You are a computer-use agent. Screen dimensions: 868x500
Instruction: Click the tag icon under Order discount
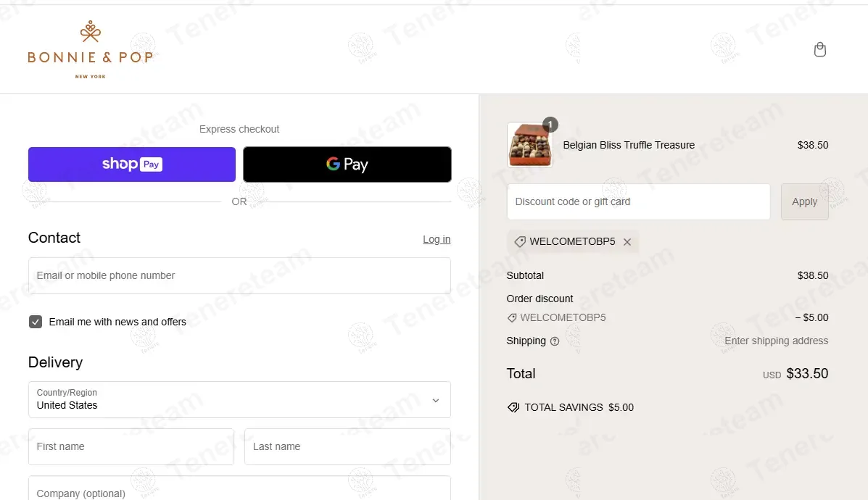click(512, 318)
